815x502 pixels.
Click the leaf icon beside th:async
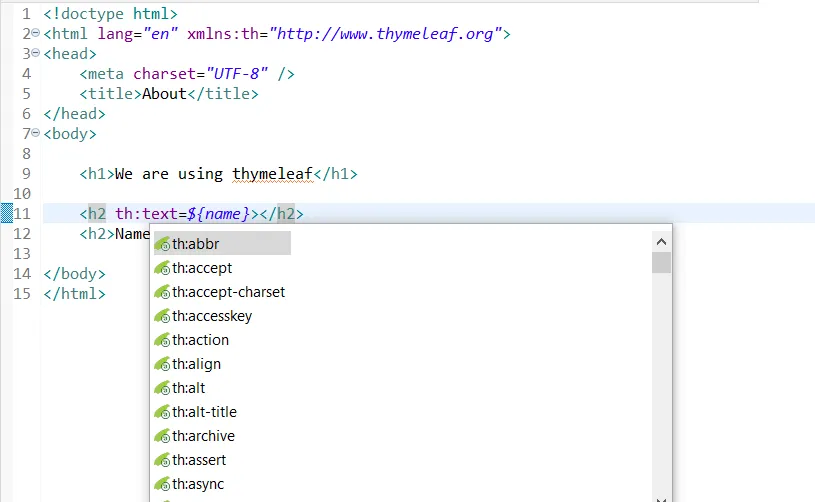pos(163,484)
